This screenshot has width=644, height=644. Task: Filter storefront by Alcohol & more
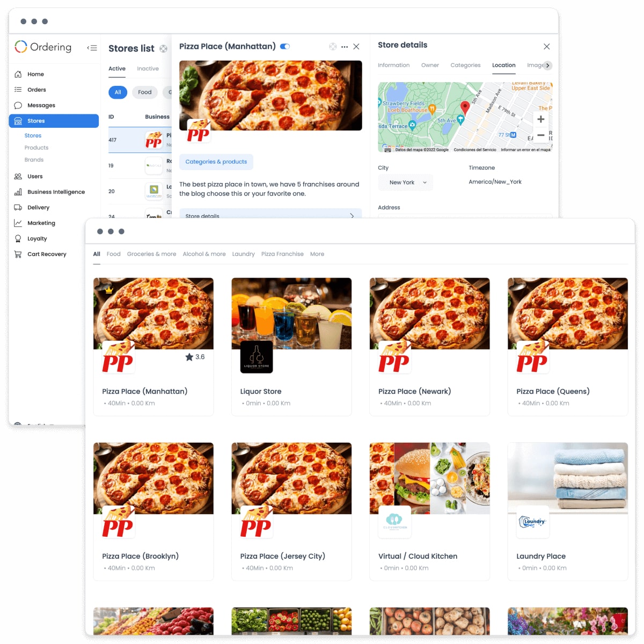coord(204,254)
